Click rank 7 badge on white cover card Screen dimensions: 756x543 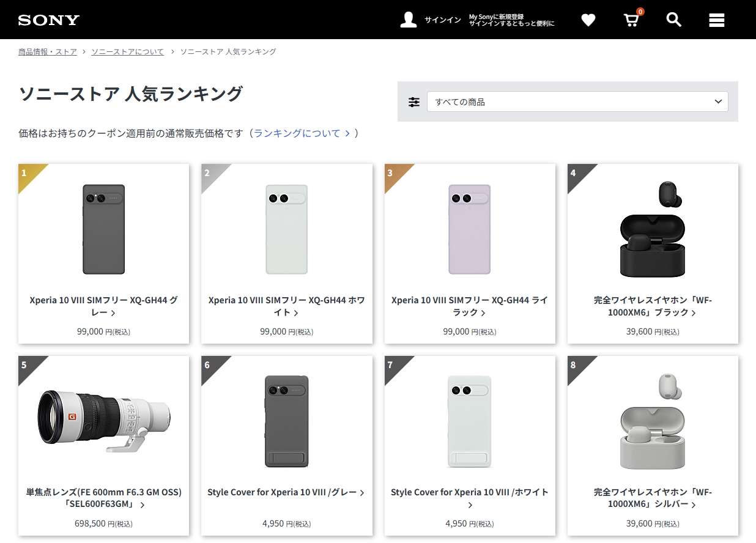(x=393, y=364)
